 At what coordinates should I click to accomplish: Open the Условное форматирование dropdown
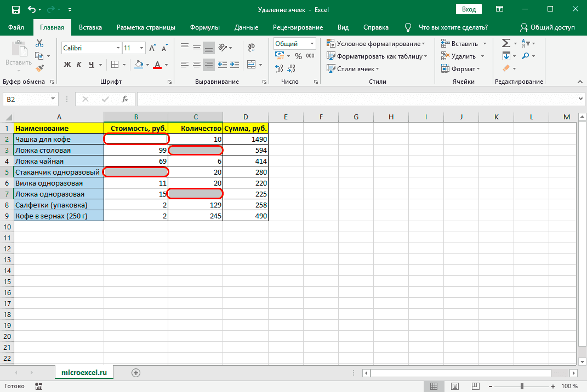(376, 44)
